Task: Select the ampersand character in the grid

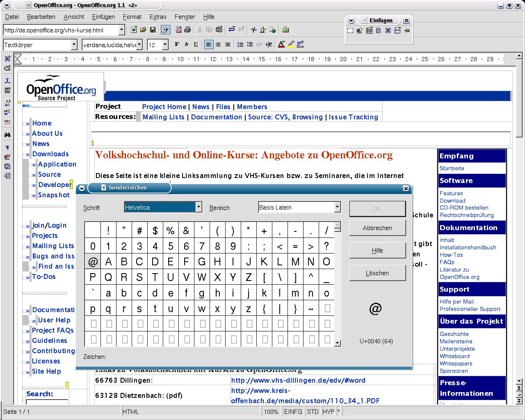Action: 186,231
